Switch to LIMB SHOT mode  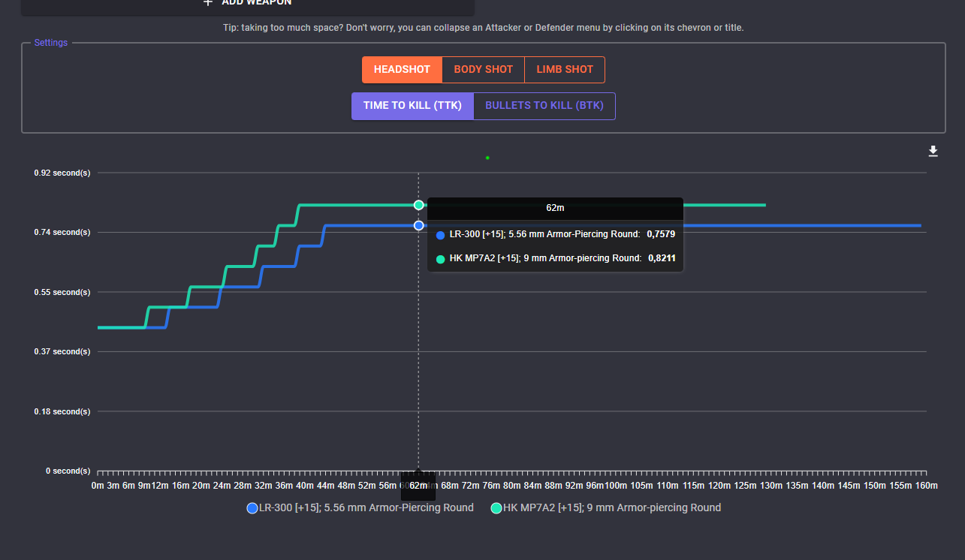tap(565, 70)
